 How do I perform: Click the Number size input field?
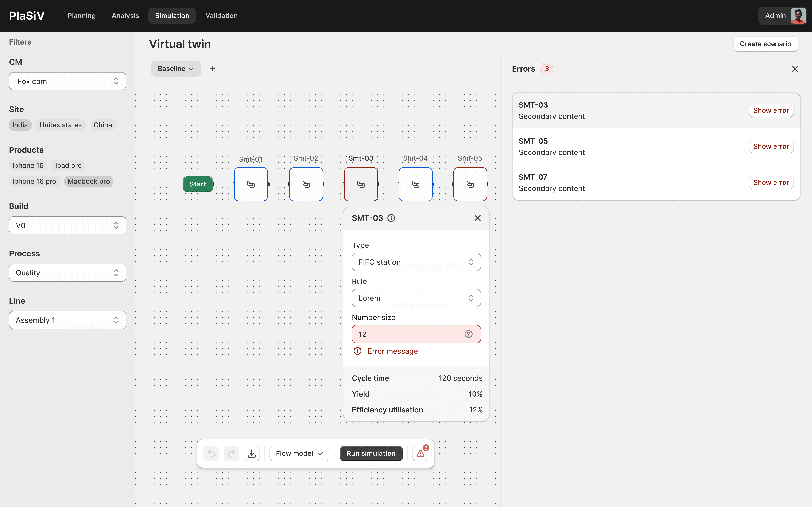pyautogui.click(x=408, y=334)
